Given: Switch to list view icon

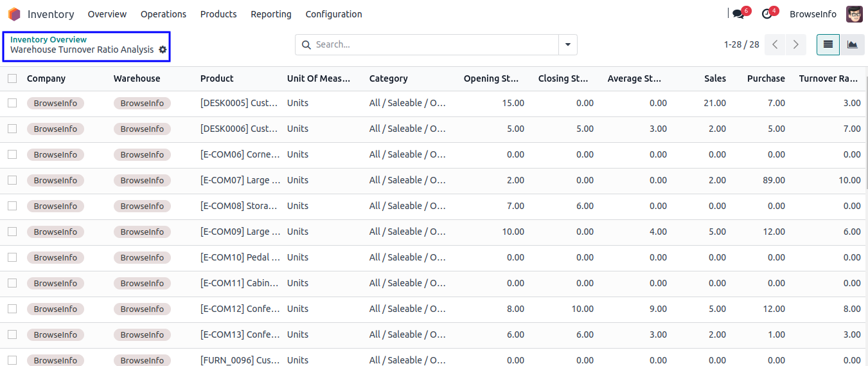Looking at the screenshot, I should click(x=828, y=44).
